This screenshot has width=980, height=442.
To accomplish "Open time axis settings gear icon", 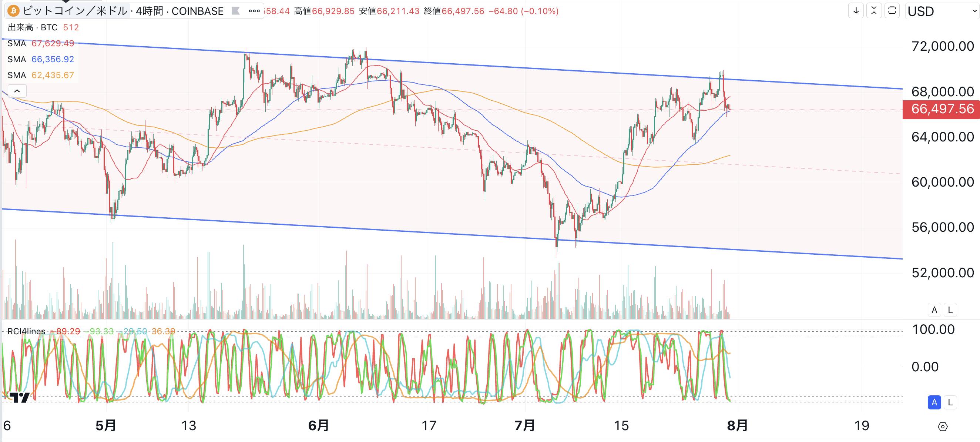I will [942, 426].
